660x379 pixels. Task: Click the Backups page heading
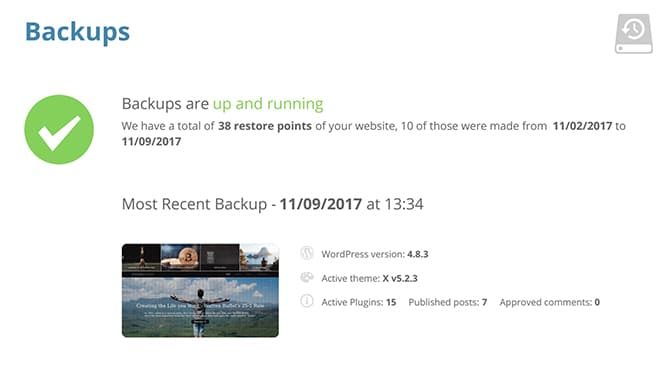(x=77, y=32)
